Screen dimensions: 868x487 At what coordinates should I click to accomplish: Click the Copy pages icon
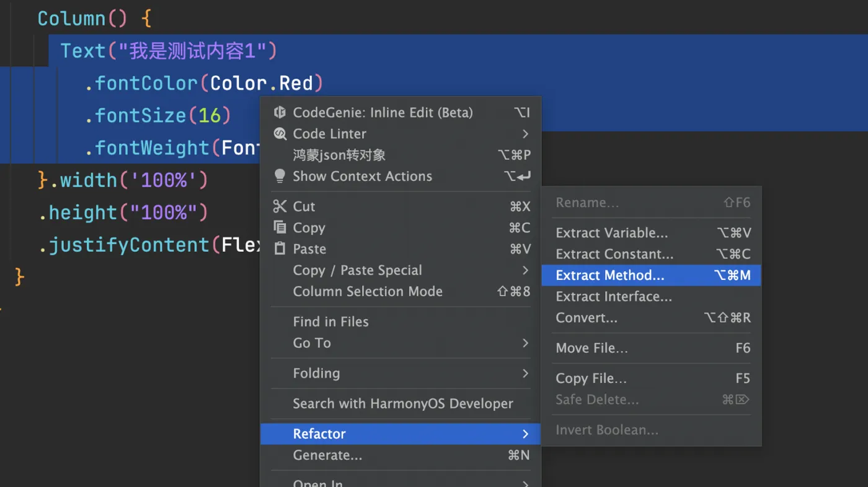pos(280,227)
